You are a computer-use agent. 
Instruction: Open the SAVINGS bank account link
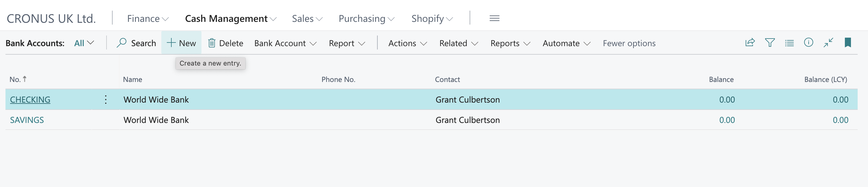(27, 120)
